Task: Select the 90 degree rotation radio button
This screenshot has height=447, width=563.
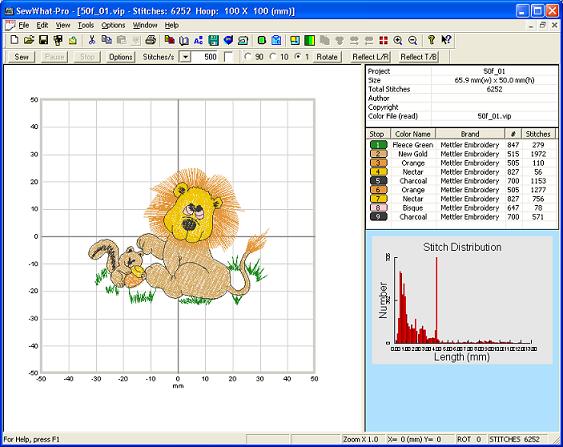Action: tap(247, 57)
